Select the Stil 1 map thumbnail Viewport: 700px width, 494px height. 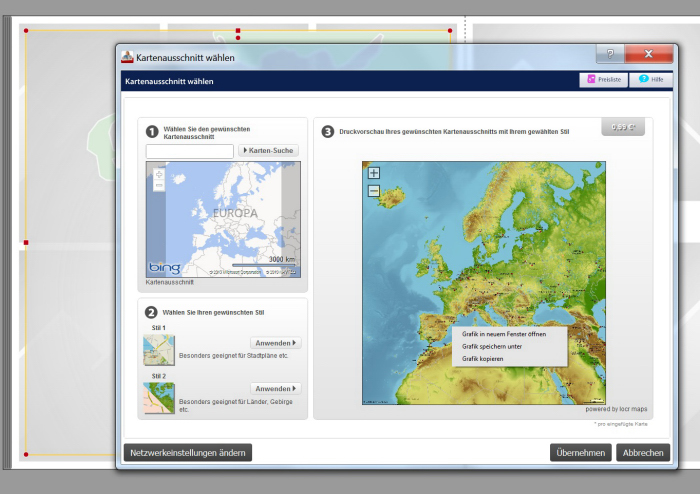point(158,350)
